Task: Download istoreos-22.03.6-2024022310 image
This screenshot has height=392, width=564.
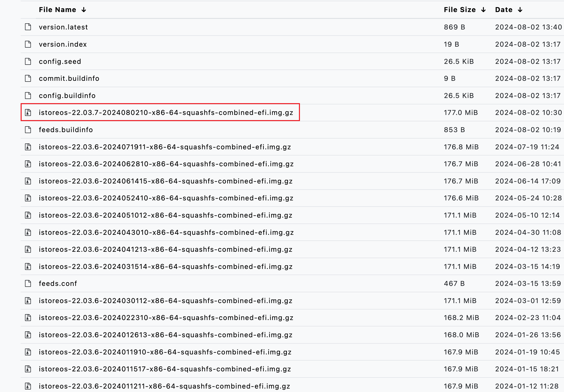Action: coord(166,318)
